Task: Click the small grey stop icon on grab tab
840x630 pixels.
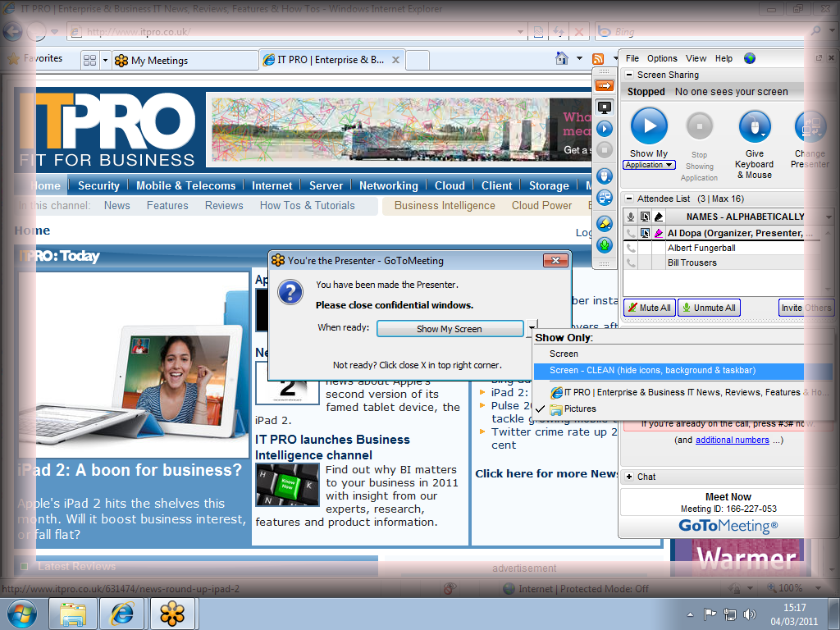Action: (605, 150)
